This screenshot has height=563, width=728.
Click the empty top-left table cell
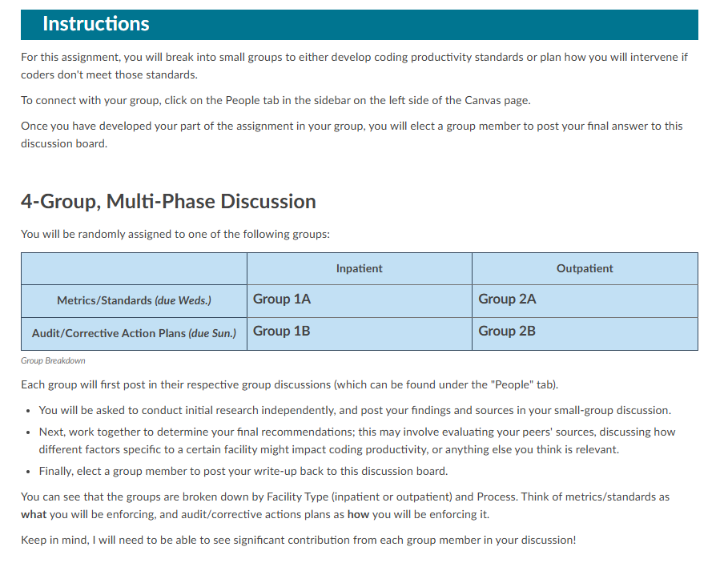(134, 268)
